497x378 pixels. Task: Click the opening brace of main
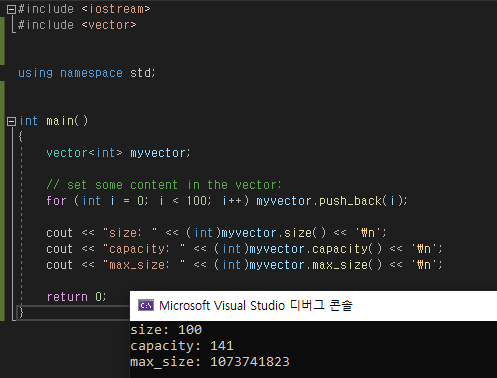tap(21, 137)
